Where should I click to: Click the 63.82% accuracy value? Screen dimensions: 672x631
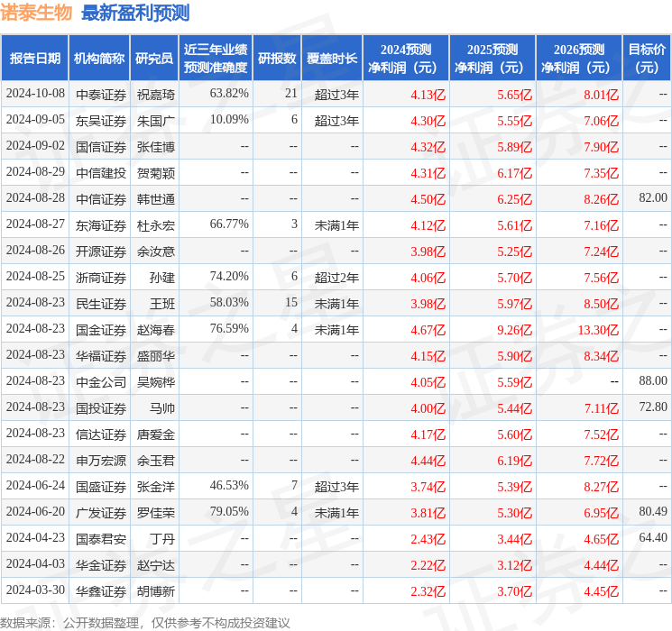[x=229, y=94]
